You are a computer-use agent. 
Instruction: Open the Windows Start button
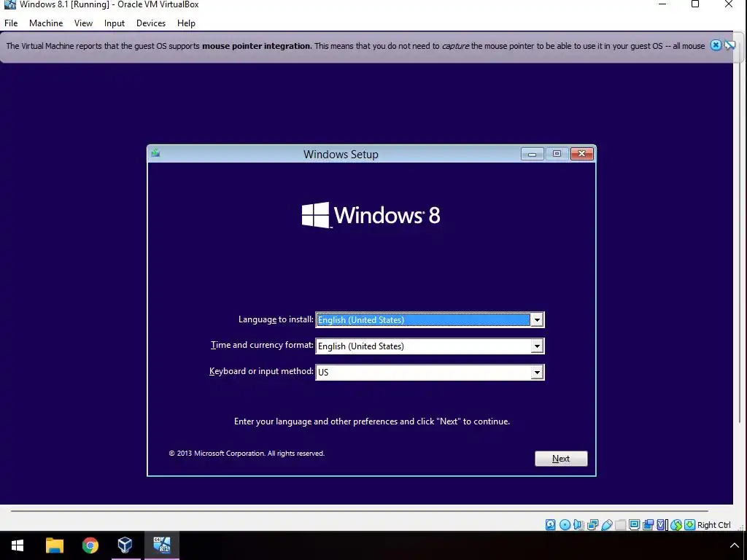[x=18, y=545]
